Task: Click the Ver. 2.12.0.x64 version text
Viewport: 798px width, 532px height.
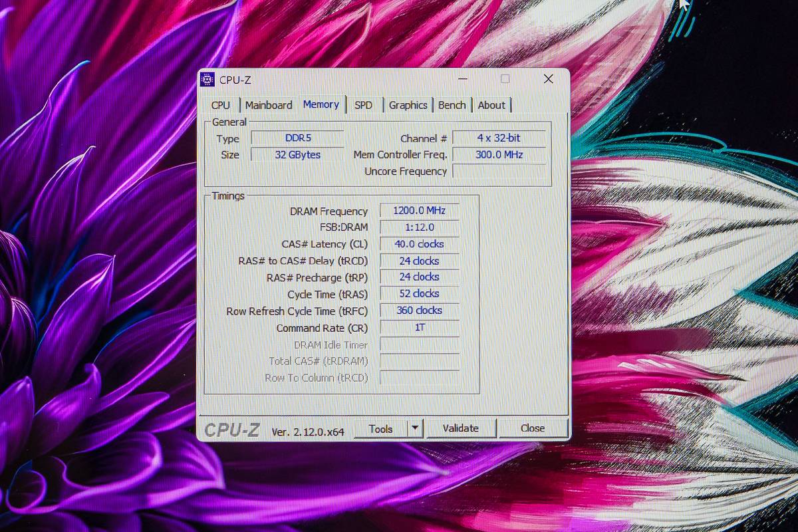Action: click(308, 432)
